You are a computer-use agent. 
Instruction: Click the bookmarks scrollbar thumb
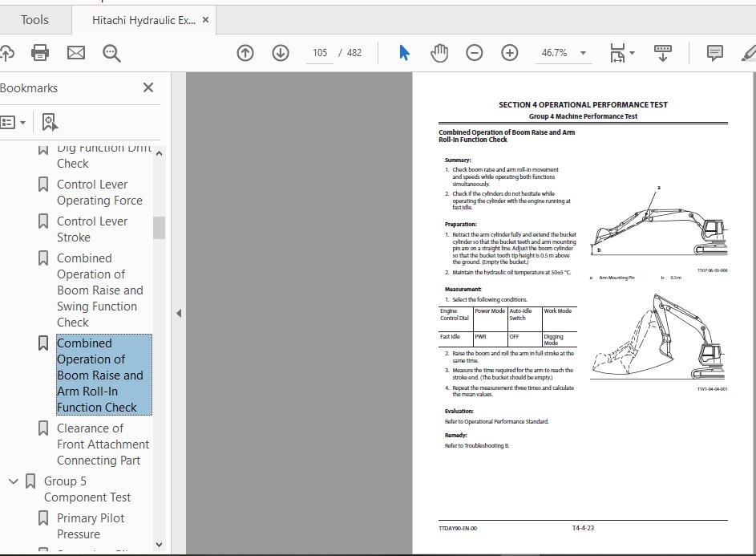coord(159,228)
